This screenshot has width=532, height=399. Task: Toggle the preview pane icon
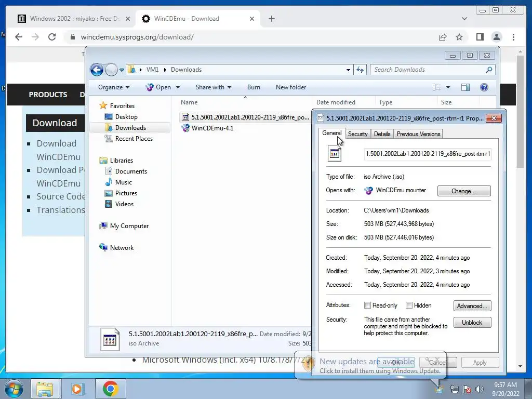click(x=465, y=87)
